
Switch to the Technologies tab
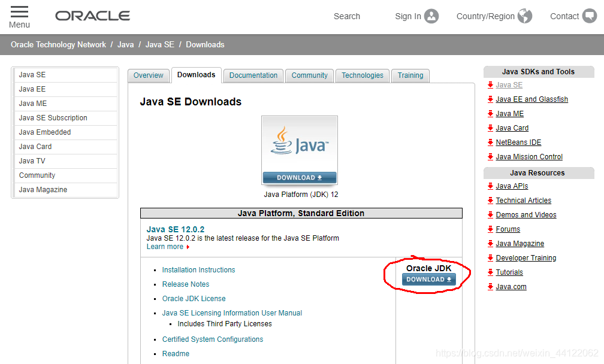click(363, 75)
